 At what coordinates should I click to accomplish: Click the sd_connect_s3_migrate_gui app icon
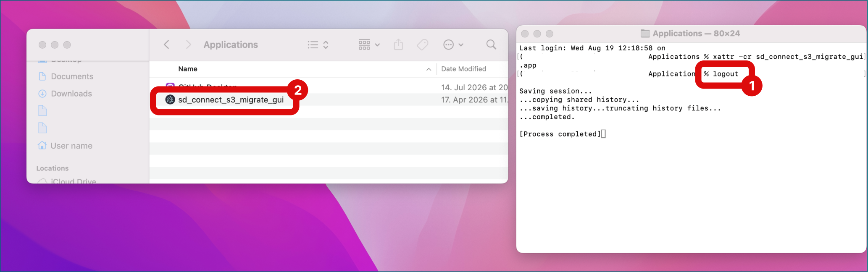(x=170, y=99)
